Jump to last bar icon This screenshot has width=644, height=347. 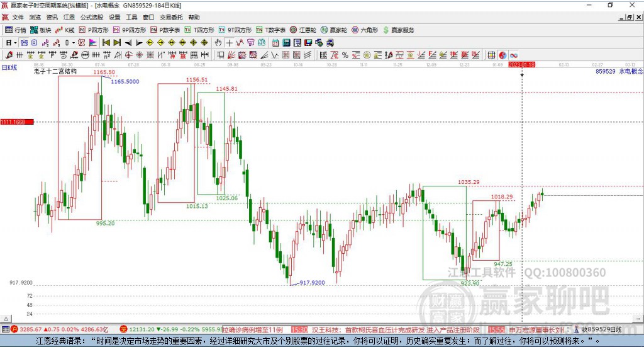click(117, 43)
